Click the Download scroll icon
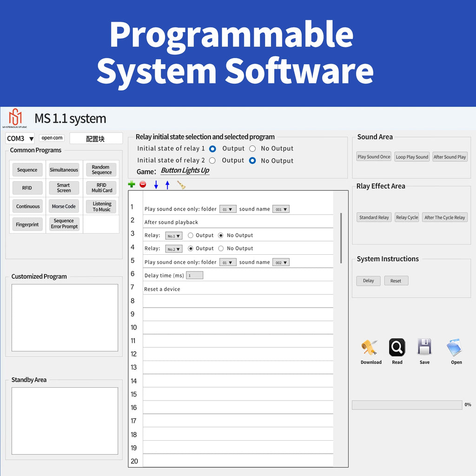Image resolution: width=476 pixels, height=476 pixels. (369, 348)
